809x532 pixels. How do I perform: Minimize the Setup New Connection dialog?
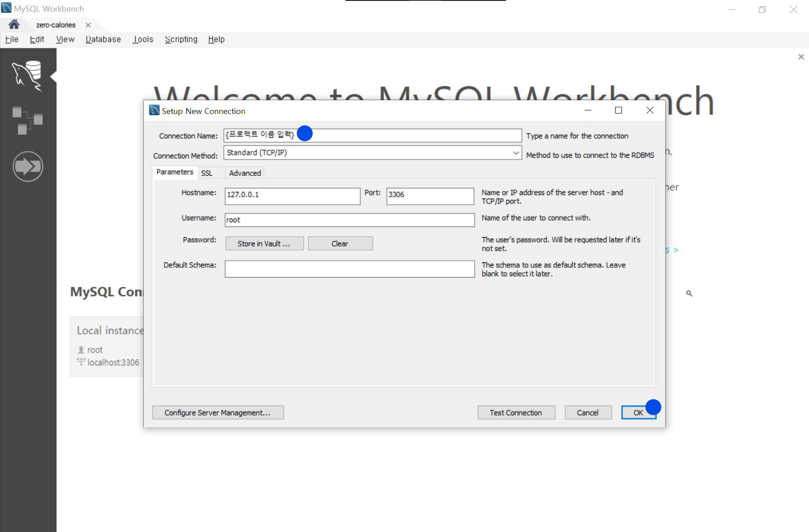588,110
